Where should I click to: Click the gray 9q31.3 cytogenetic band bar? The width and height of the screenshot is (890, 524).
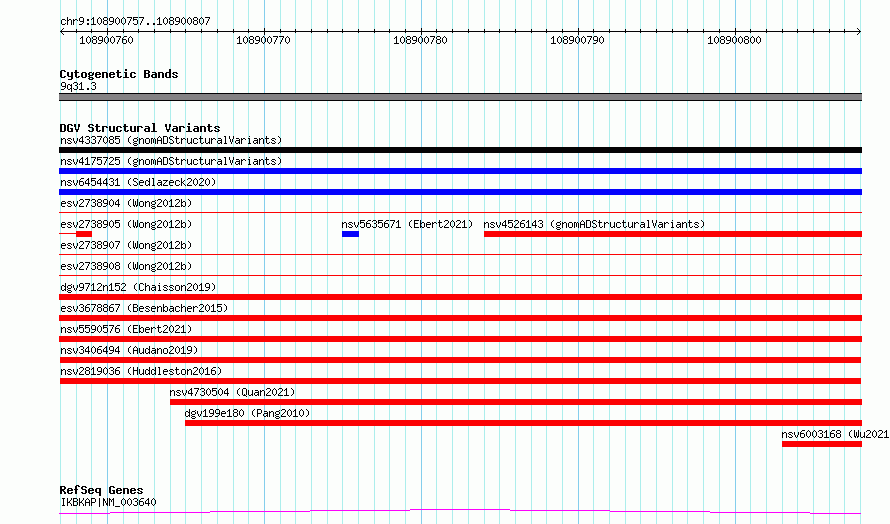tap(460, 97)
